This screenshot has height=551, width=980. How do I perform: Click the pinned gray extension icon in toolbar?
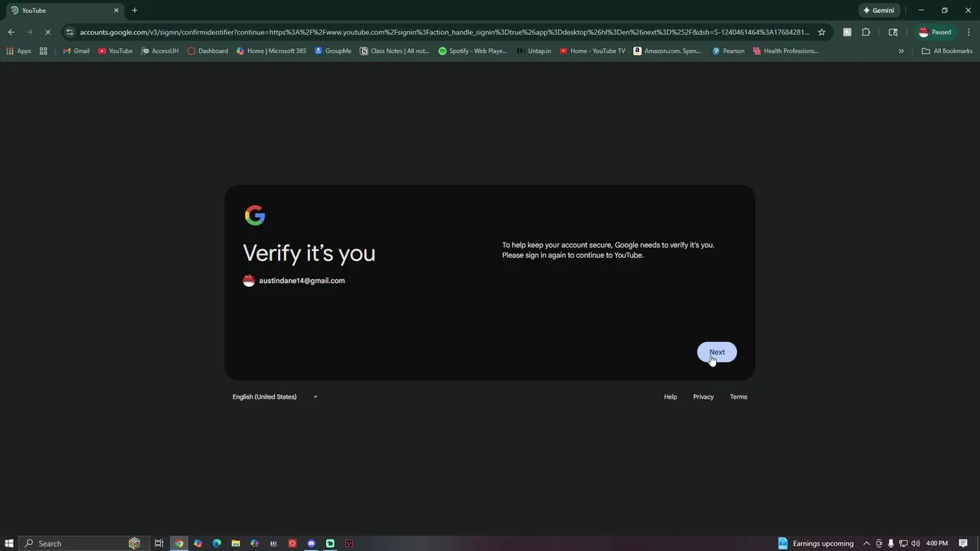847,32
